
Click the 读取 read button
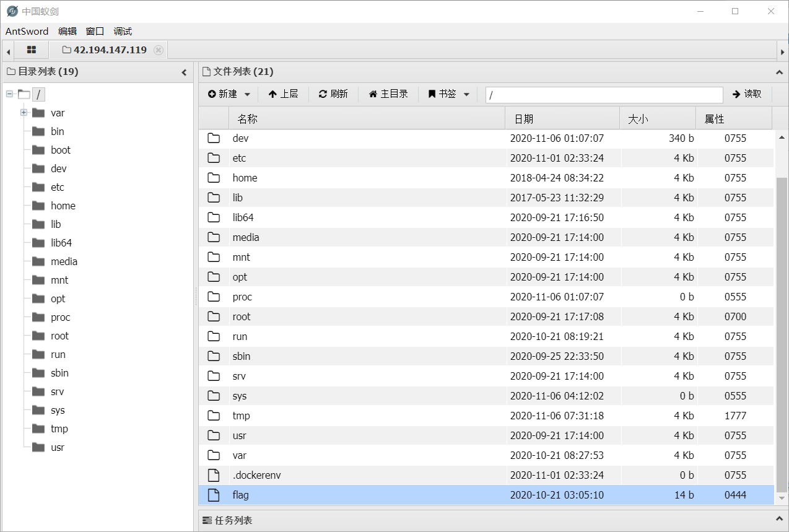(747, 94)
